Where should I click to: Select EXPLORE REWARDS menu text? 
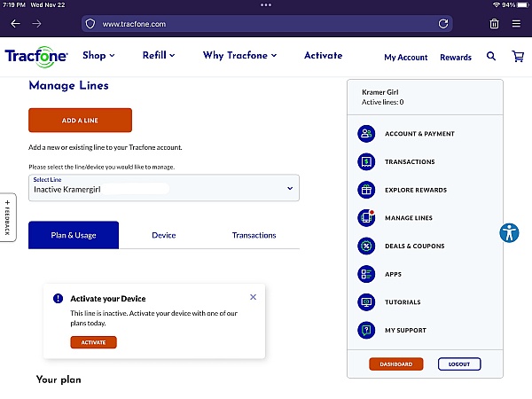click(416, 190)
